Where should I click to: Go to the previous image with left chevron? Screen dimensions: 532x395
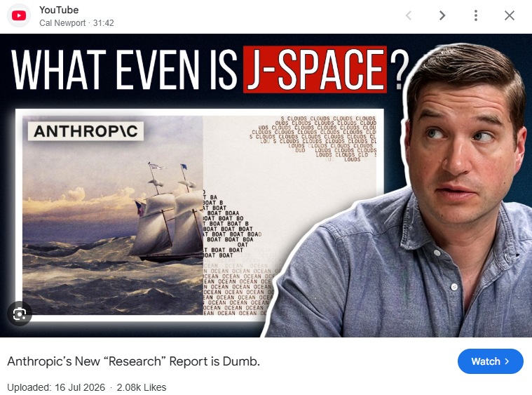(x=409, y=15)
